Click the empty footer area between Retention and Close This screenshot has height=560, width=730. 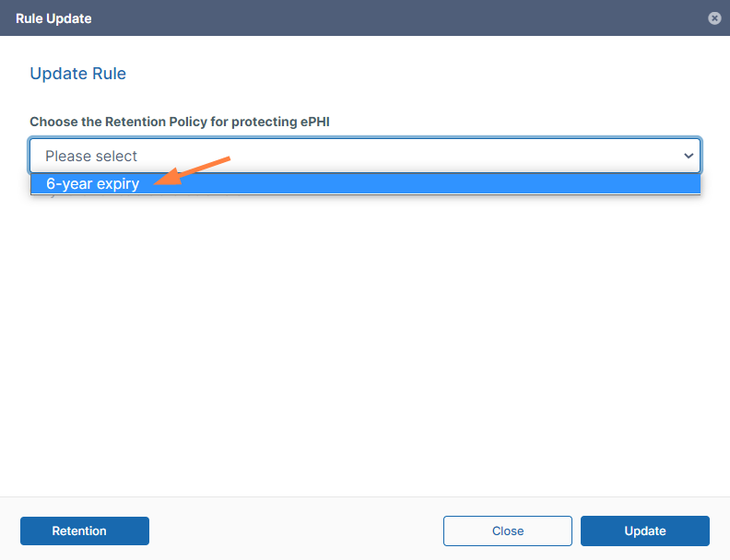point(295,531)
